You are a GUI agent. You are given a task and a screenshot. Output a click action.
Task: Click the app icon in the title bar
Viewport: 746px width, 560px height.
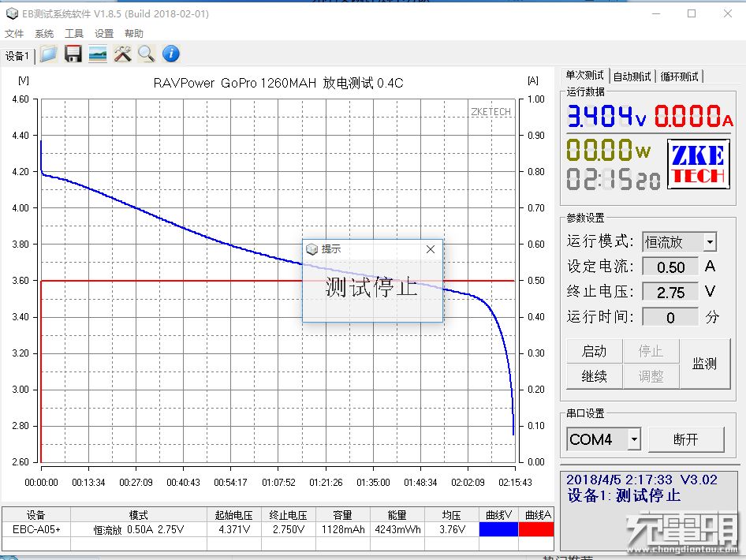coord(11,13)
